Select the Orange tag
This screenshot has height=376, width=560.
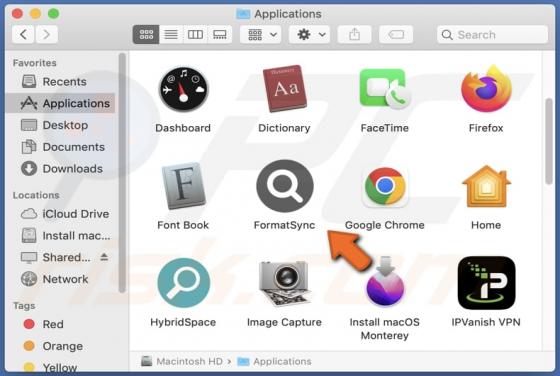(x=60, y=346)
